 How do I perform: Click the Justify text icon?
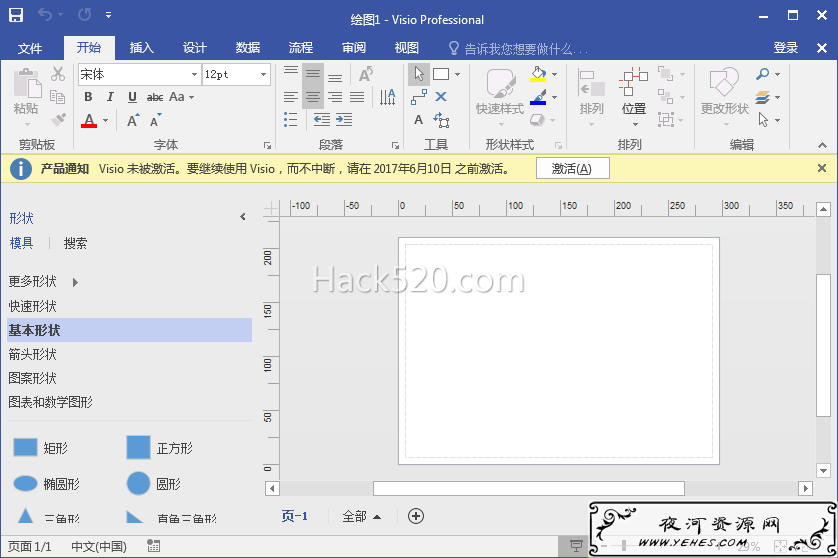coord(357,97)
